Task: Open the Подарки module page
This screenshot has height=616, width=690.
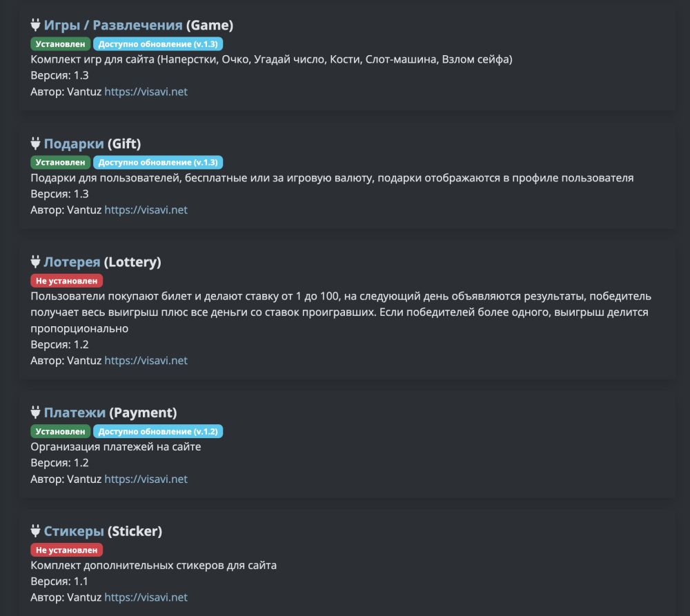Action: [74, 143]
